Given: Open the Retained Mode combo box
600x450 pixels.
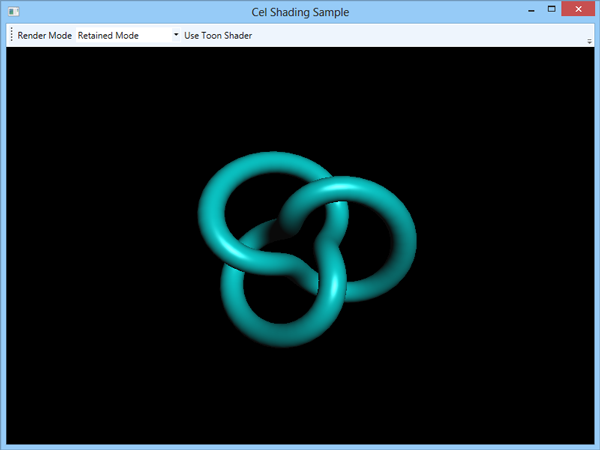Looking at the screenshot, I should click(x=128, y=35).
